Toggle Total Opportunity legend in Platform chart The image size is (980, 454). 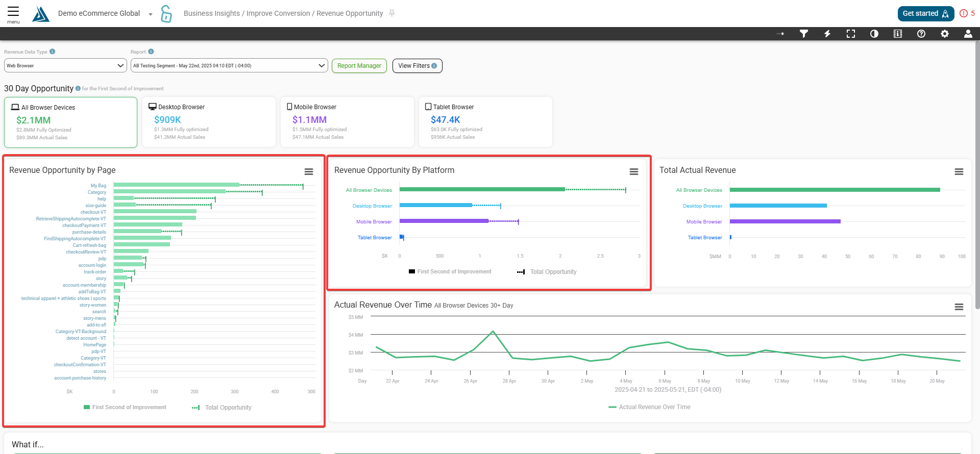coord(547,272)
